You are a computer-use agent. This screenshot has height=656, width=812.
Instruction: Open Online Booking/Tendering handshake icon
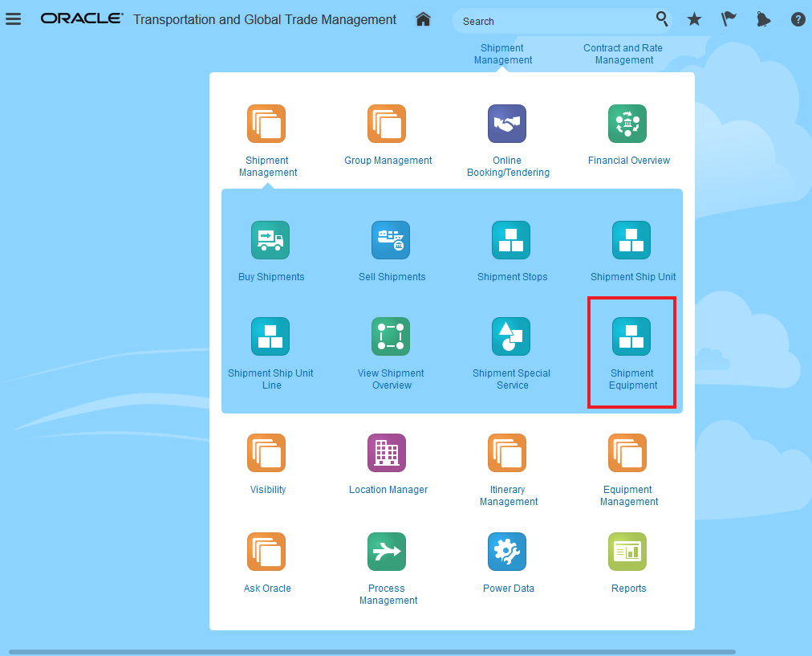pos(507,124)
